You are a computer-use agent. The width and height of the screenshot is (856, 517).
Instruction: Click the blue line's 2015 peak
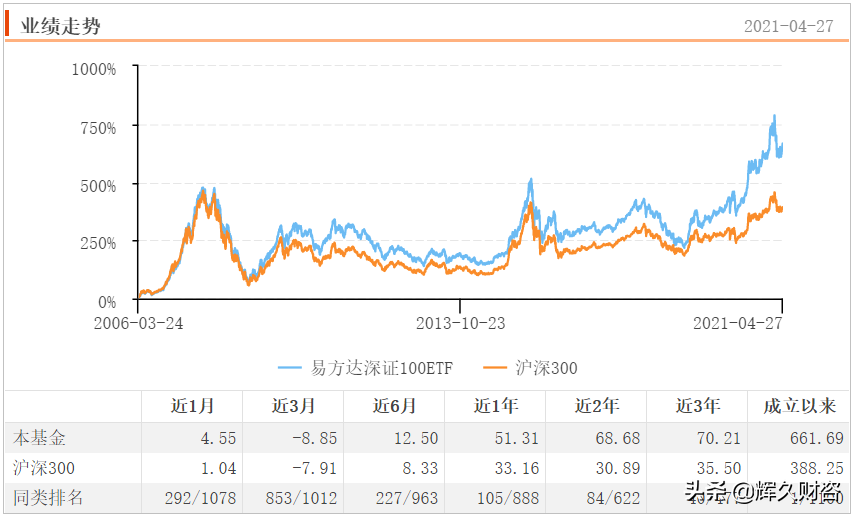click(530, 180)
